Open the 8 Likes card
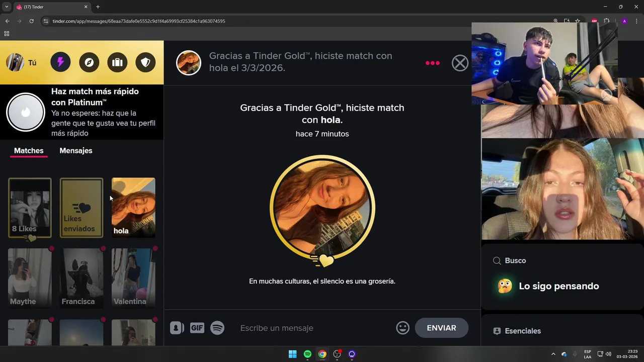The height and width of the screenshot is (362, 644). pyautogui.click(x=30, y=208)
